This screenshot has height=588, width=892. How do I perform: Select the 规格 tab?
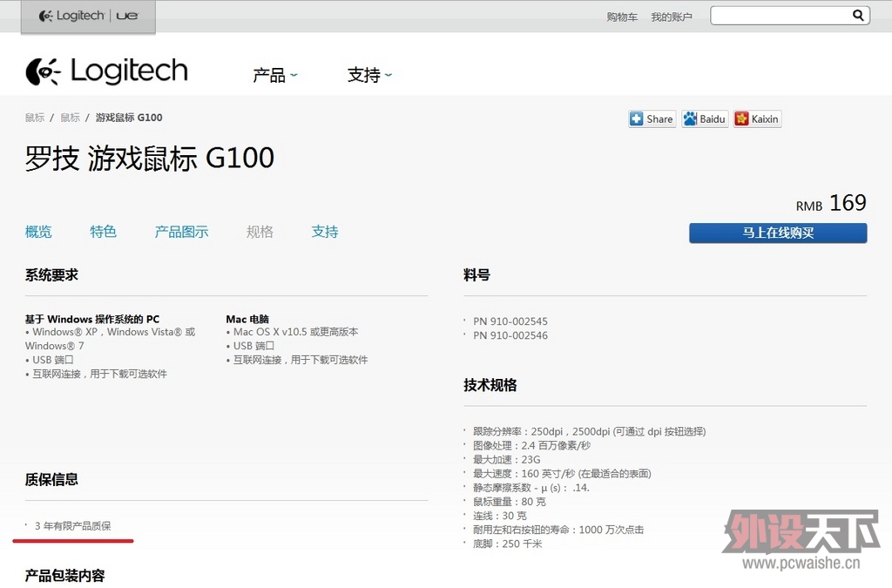(x=260, y=232)
